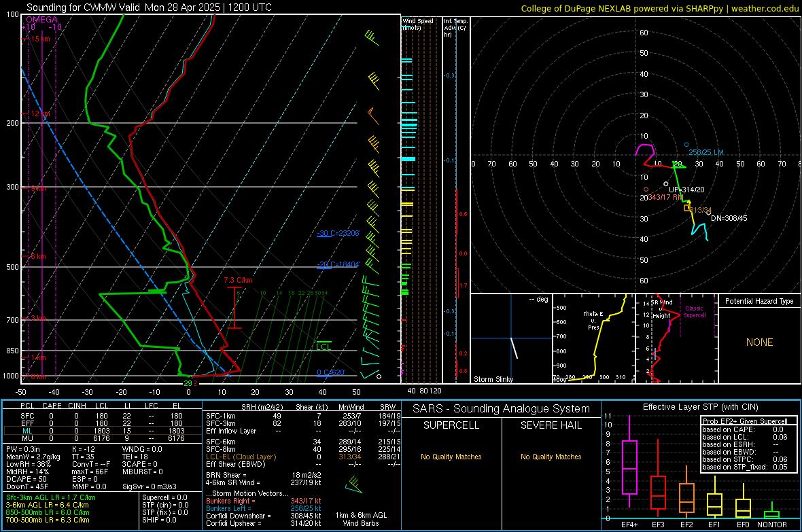
Task: Select the SFC parcel row
Action: tap(102, 416)
